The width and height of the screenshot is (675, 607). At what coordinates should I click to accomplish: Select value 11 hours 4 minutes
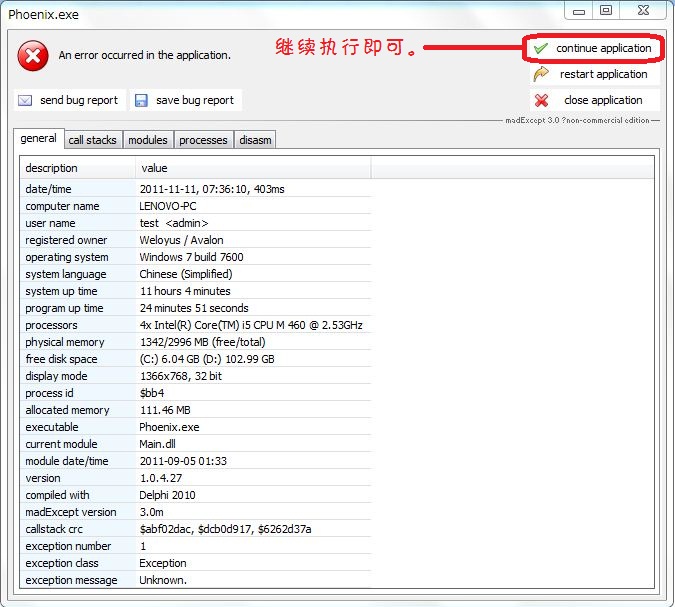point(185,291)
